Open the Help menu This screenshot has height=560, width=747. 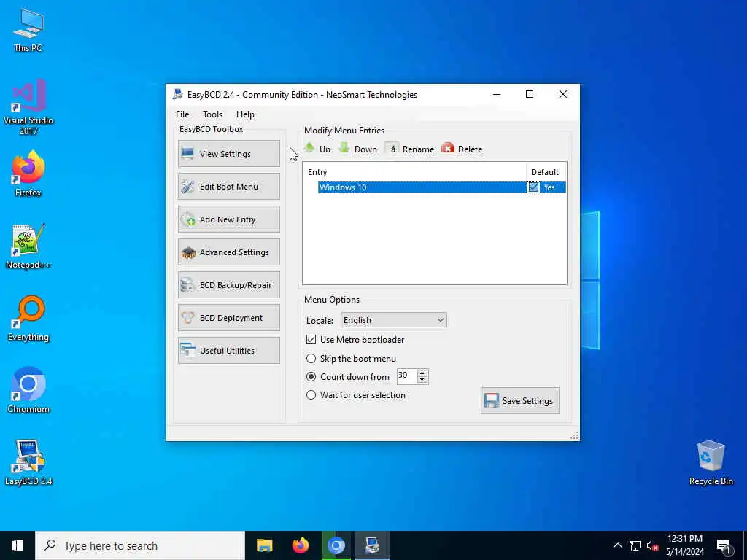[245, 114]
